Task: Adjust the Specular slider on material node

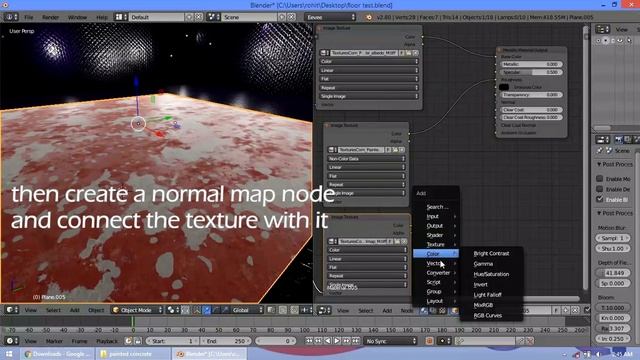Action: point(532,72)
